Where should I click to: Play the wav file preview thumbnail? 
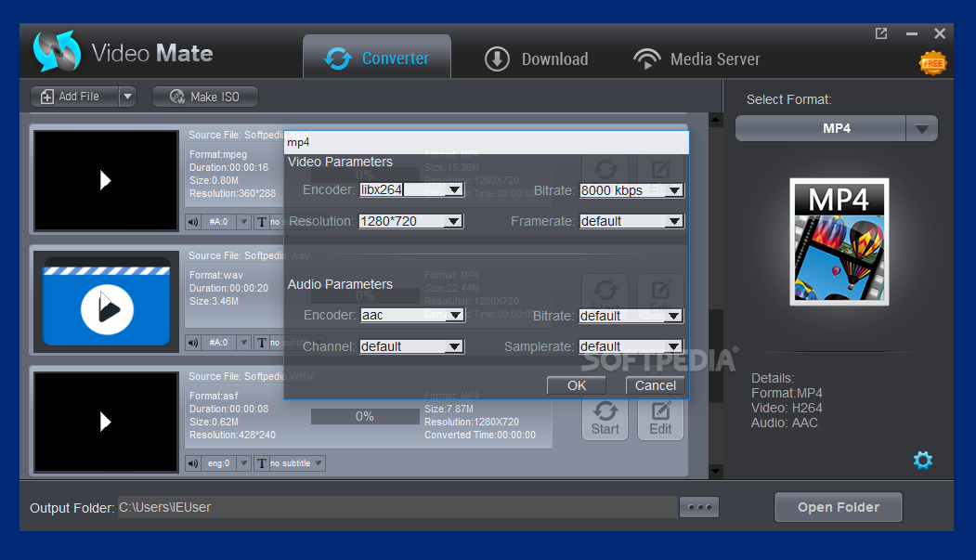(x=106, y=302)
